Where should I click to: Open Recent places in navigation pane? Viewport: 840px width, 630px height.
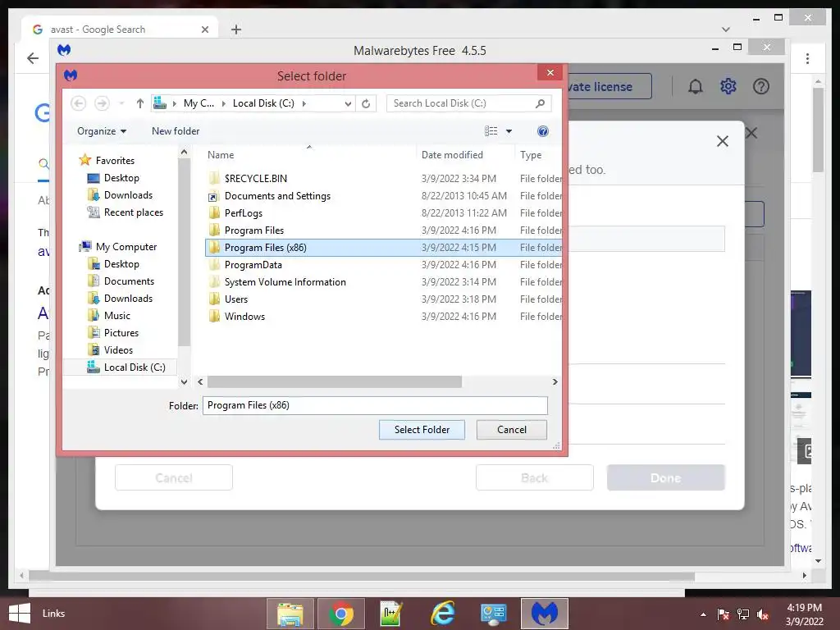tap(134, 212)
